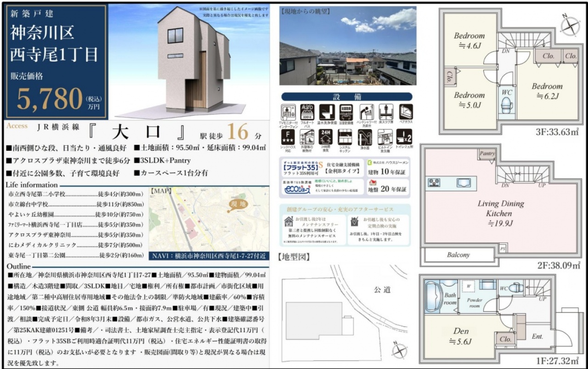
Task: Click the F★★★ sick-house compliant icon
Action: pos(288,136)
